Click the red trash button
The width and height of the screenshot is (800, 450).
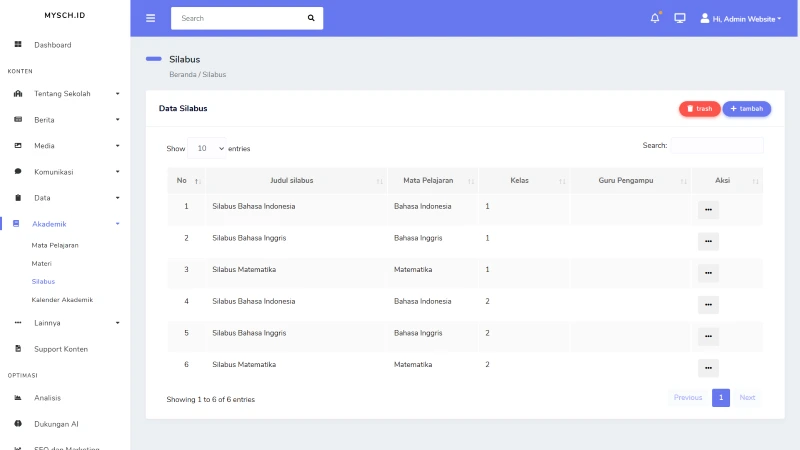[x=699, y=108]
